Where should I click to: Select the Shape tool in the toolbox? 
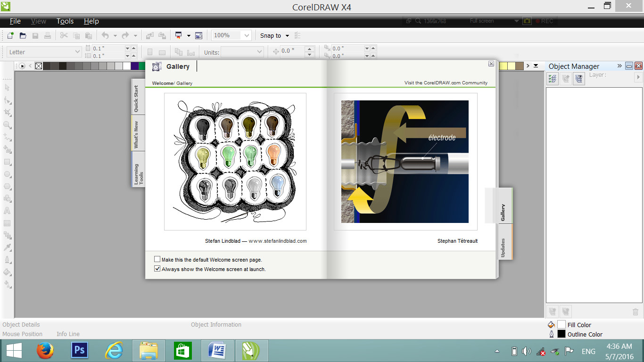click(x=8, y=99)
